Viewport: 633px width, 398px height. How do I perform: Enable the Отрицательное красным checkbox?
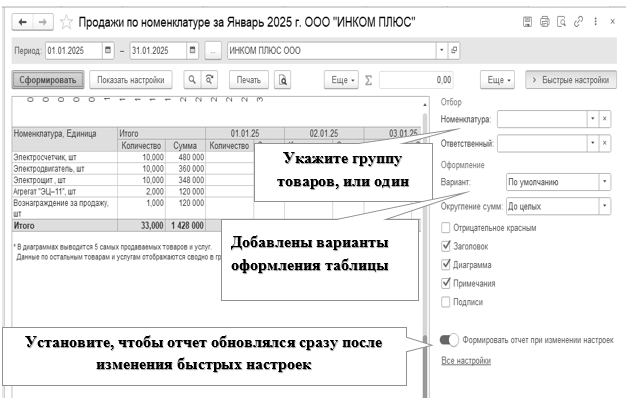pos(446,228)
